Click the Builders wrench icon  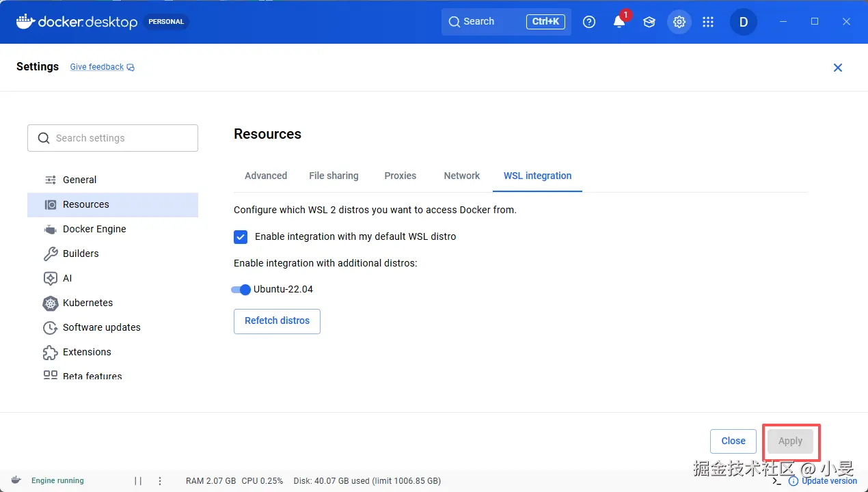point(51,254)
